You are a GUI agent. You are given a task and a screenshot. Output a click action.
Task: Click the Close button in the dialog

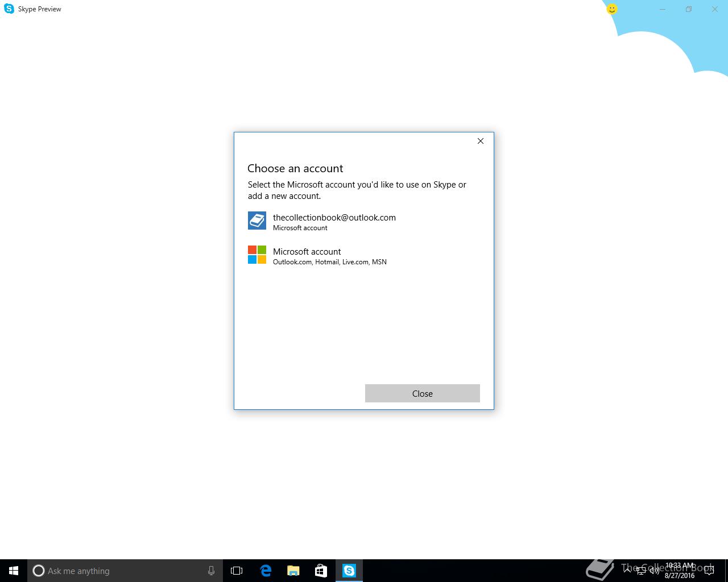423,393
